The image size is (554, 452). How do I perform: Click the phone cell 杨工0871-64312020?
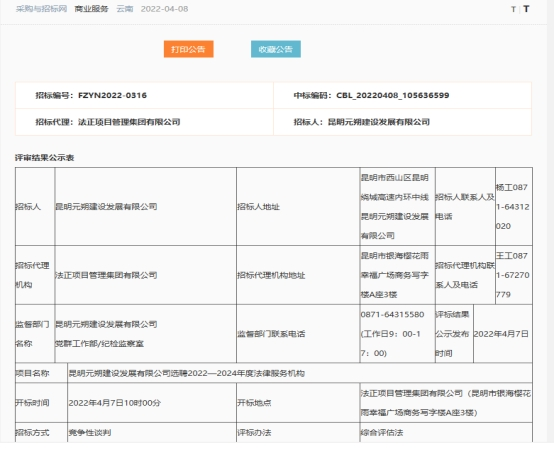[x=514, y=207]
